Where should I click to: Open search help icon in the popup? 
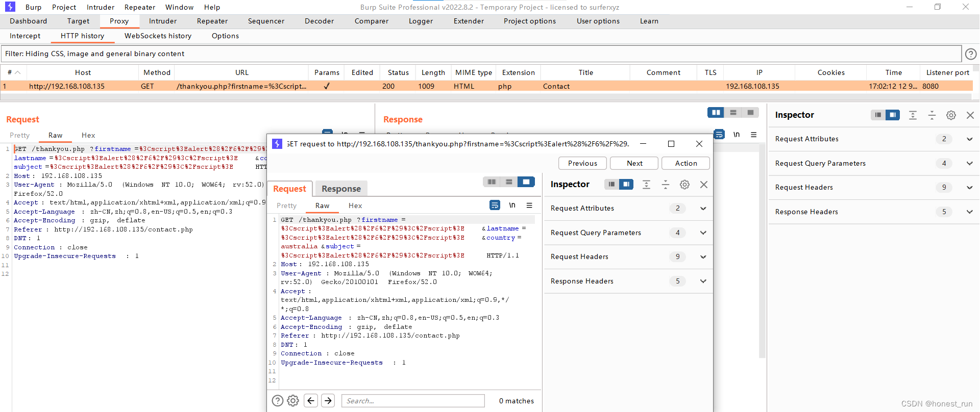click(278, 401)
